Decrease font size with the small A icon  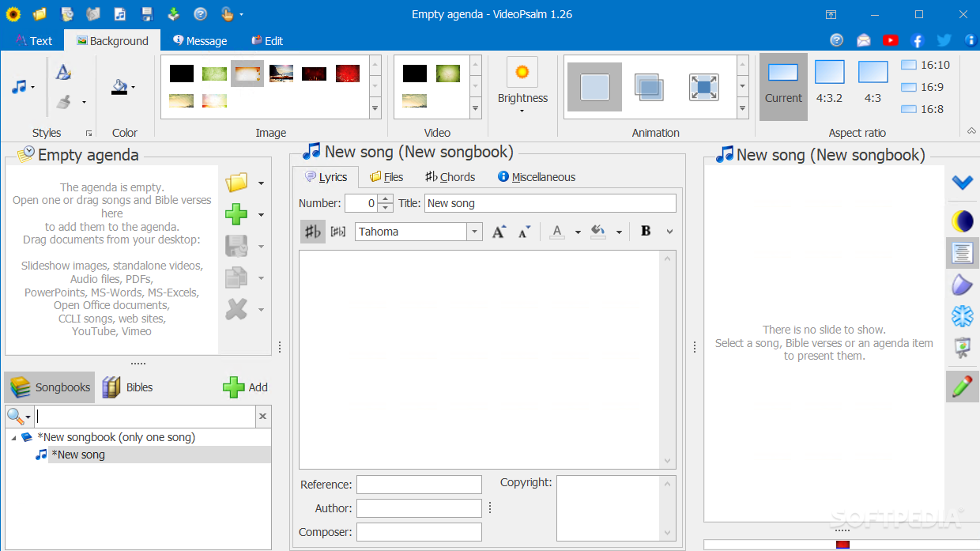point(525,232)
